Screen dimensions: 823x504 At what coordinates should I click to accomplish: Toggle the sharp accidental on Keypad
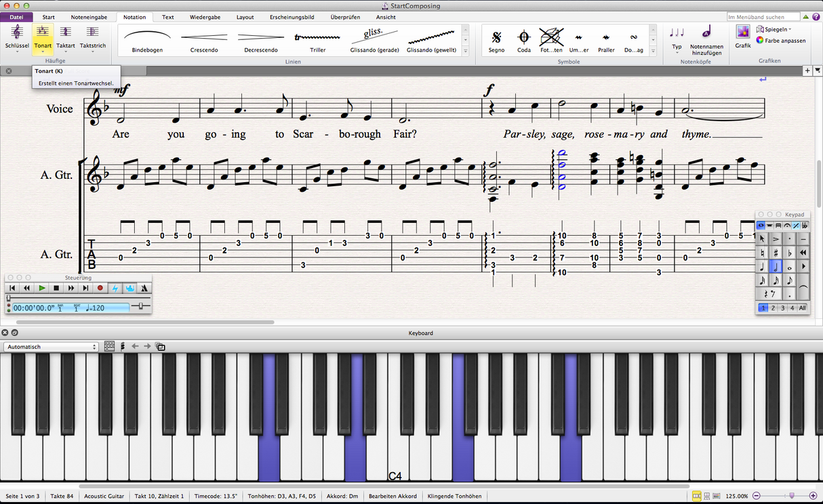pyautogui.click(x=776, y=253)
